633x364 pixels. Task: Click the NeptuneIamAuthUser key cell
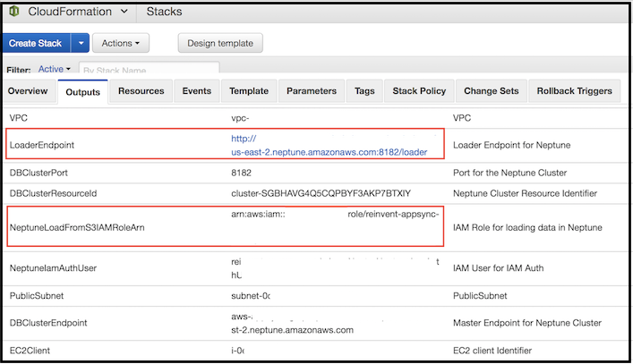(x=54, y=268)
